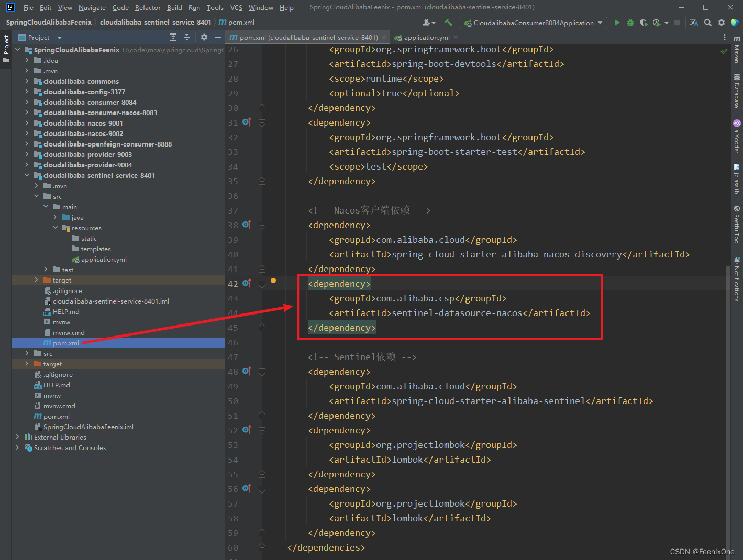Collapse all nodes in the Project panel
Viewport: 743px width, 560px height.
(187, 37)
